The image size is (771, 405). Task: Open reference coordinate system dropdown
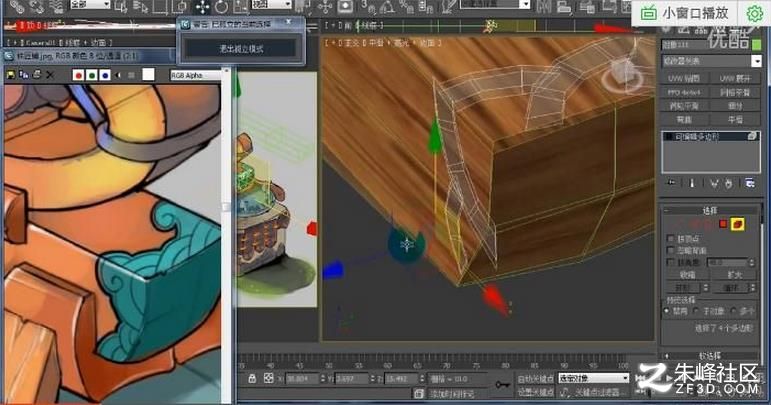click(271, 4)
